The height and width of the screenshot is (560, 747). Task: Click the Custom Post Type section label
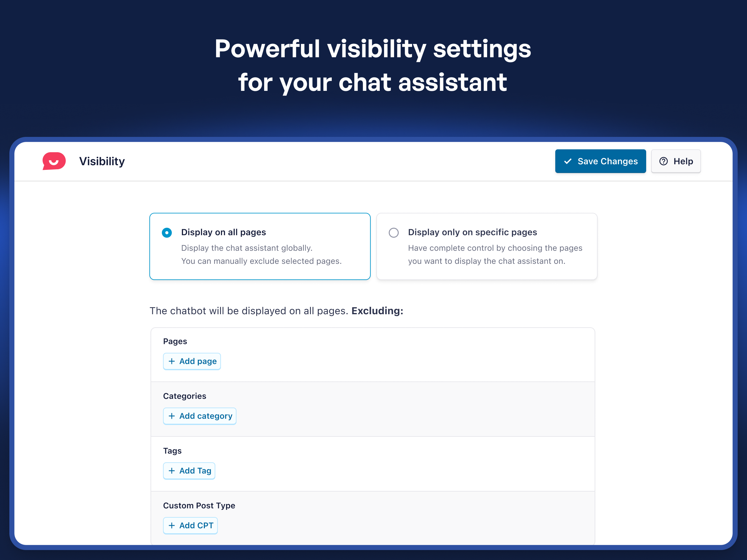point(199,505)
